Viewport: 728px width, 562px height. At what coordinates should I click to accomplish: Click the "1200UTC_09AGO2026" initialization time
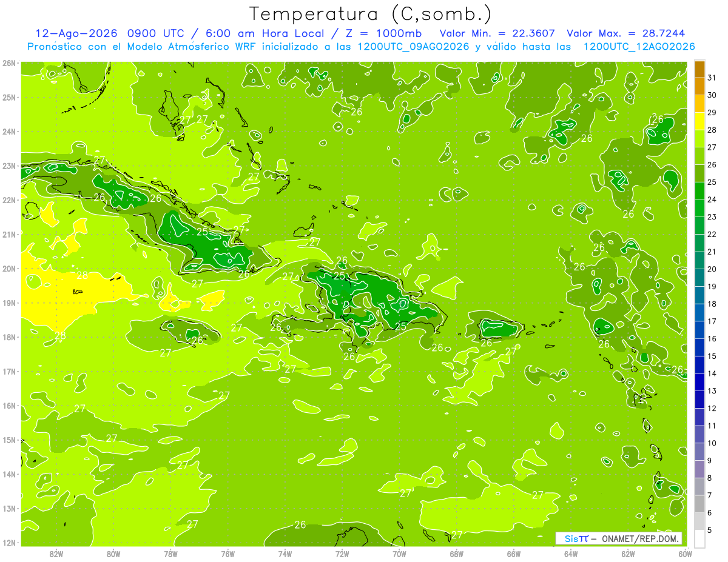tap(413, 47)
